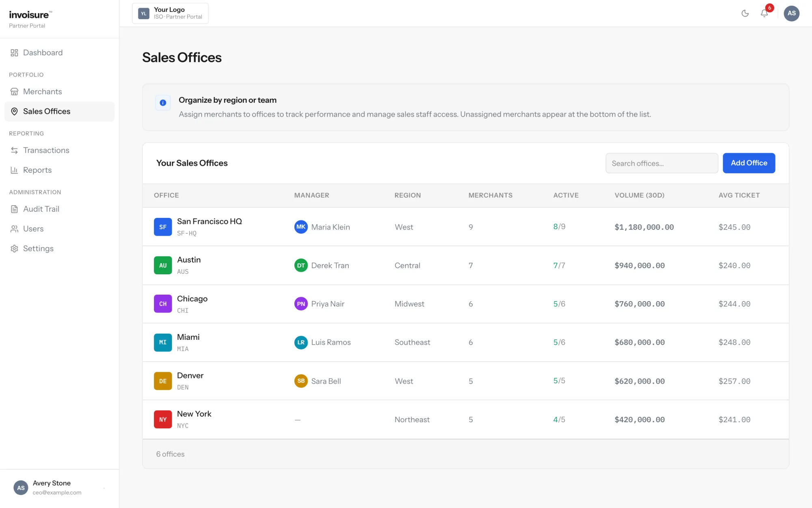This screenshot has width=812, height=508.
Task: Open Transactions in sidebar
Action: pyautogui.click(x=60, y=150)
